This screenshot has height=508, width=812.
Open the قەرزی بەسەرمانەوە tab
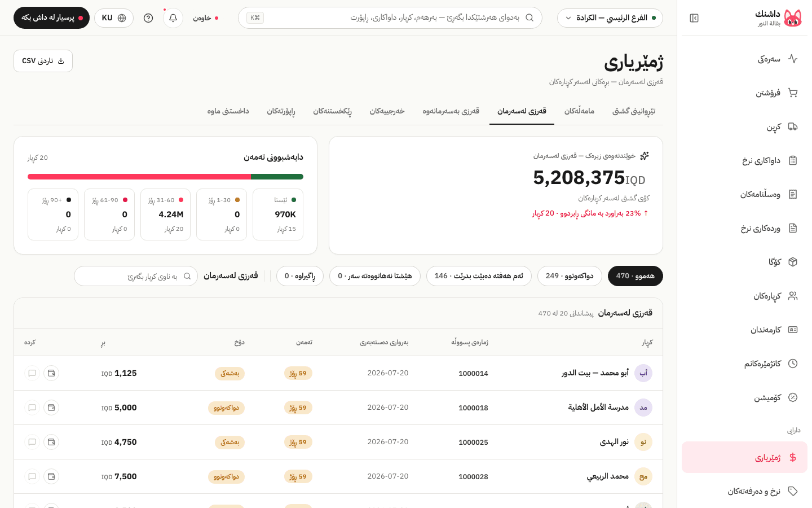point(451,111)
